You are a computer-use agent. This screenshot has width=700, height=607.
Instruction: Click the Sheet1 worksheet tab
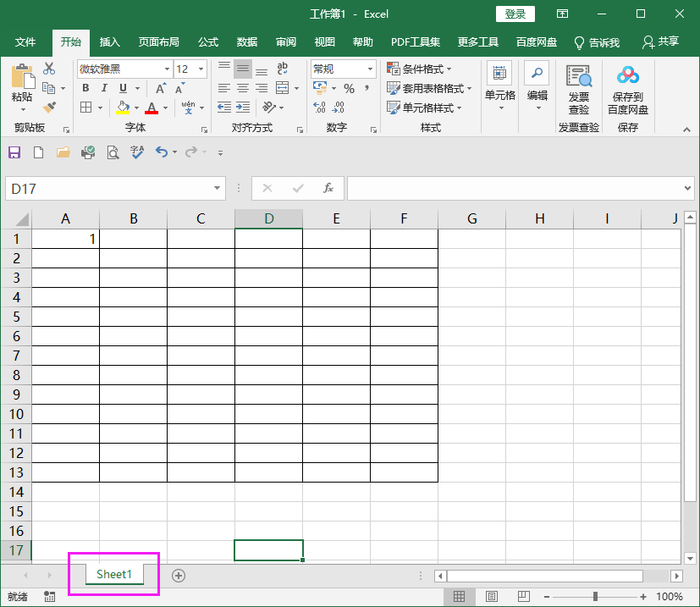click(113, 574)
